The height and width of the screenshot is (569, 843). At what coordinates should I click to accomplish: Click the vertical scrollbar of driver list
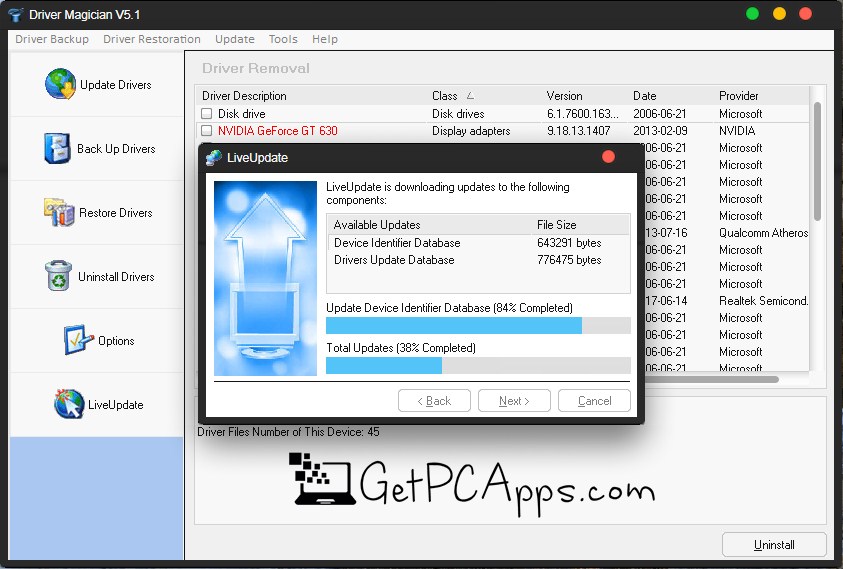tap(817, 161)
